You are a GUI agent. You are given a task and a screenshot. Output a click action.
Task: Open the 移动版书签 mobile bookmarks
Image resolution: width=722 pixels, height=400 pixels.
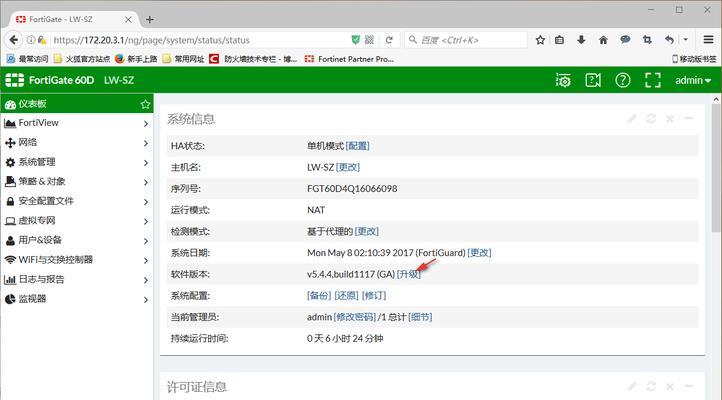694,59
